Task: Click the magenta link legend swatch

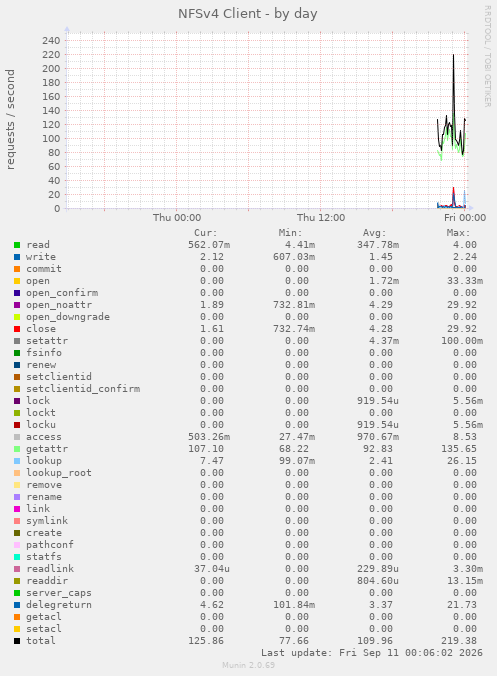Action: 17,509
